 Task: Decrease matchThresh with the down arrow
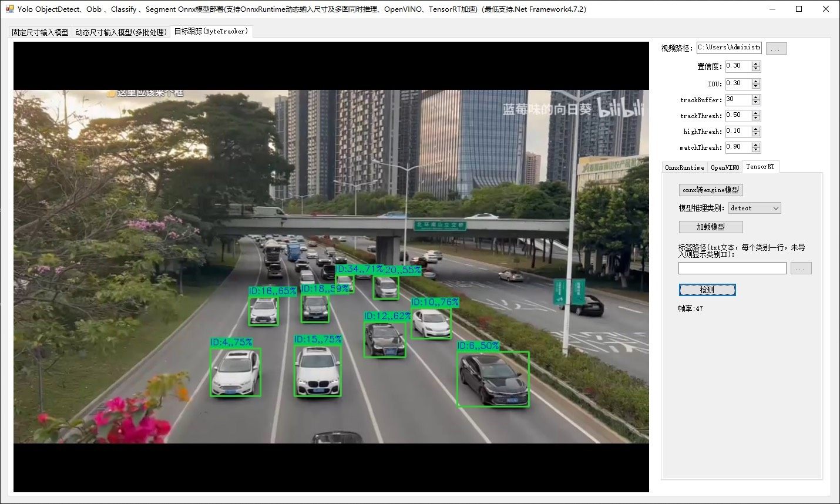coord(756,150)
